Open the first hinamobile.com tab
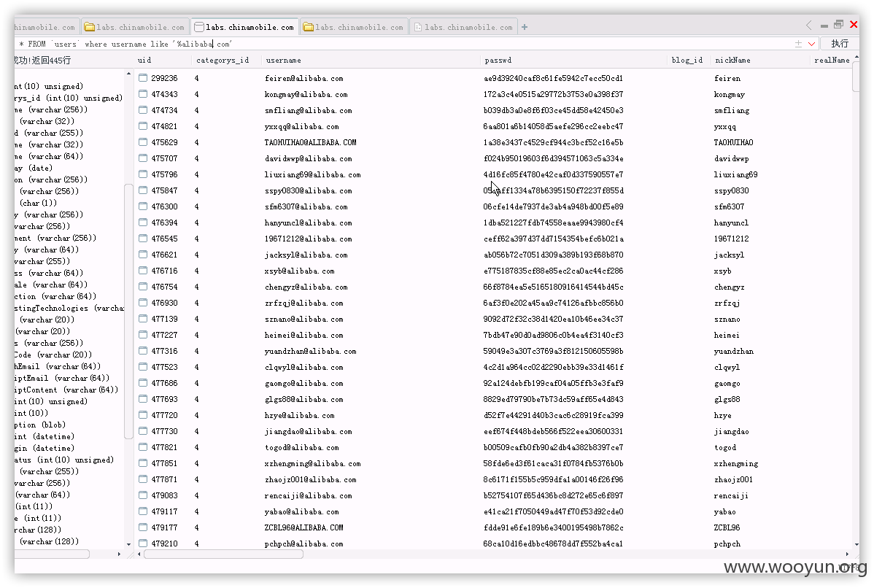This screenshot has height=588, width=874. tap(47, 27)
